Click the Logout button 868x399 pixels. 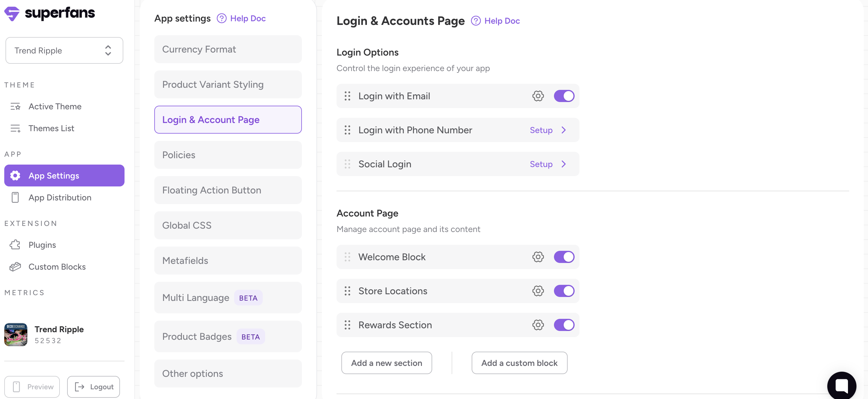tap(93, 387)
